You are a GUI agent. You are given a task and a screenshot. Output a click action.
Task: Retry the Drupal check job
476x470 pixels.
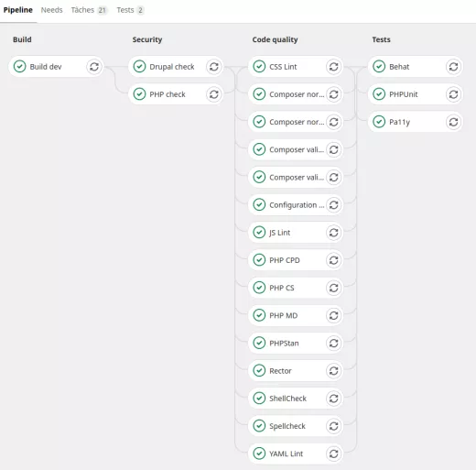click(x=214, y=67)
